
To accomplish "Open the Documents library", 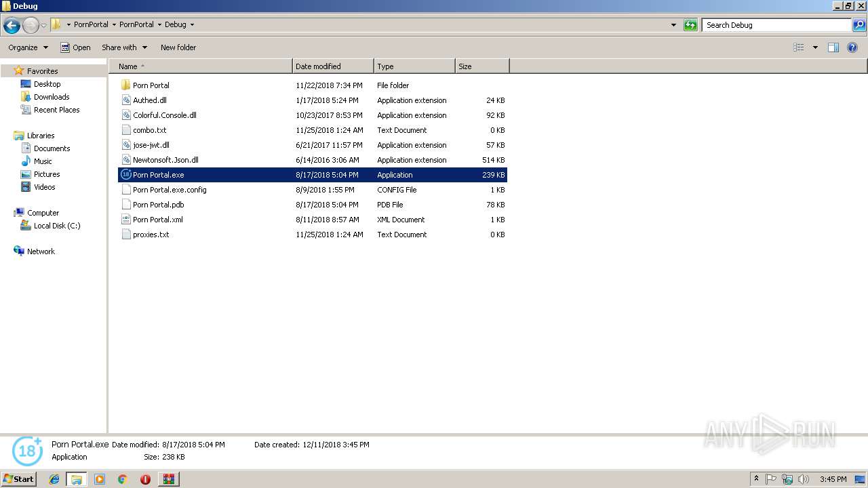I will pyautogui.click(x=52, y=148).
